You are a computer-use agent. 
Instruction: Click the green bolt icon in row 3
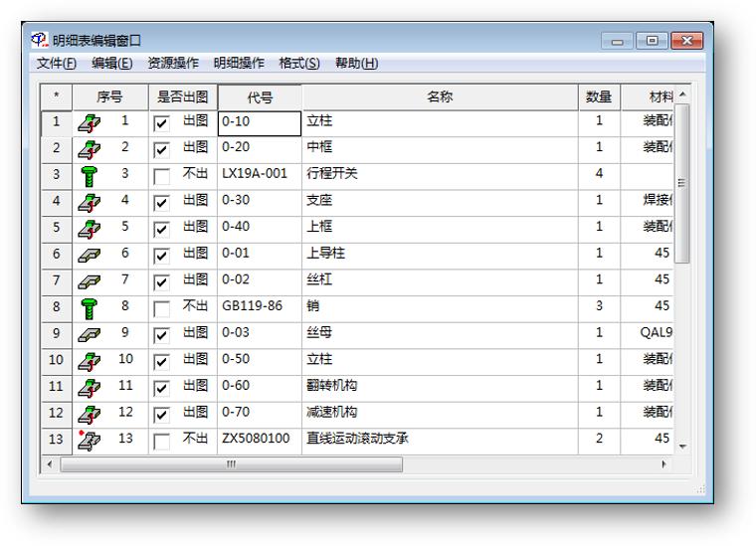click(89, 176)
